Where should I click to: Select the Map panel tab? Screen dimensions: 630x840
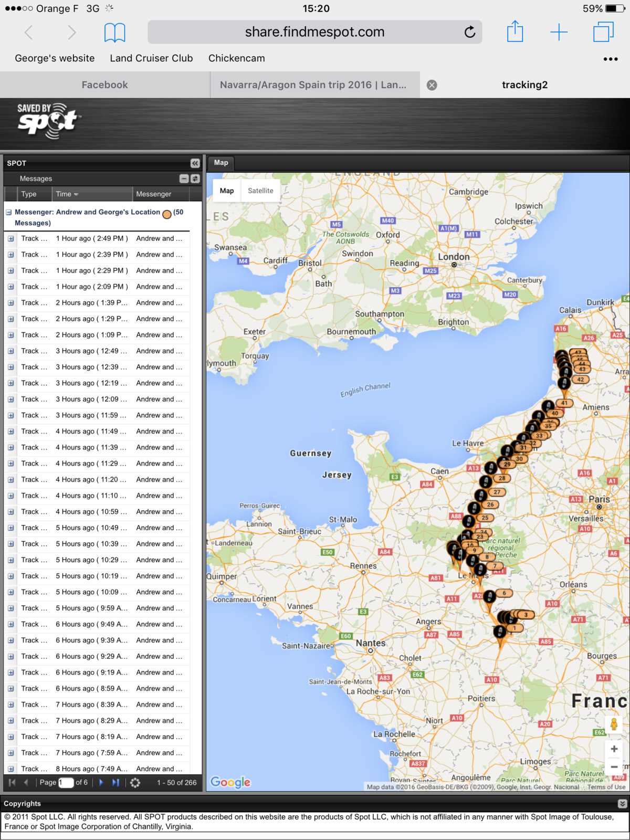(221, 163)
